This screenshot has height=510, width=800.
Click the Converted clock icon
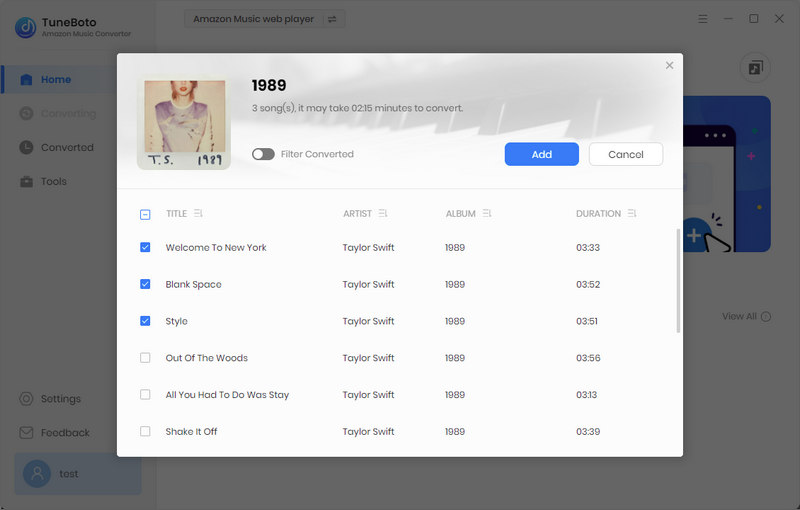click(26, 147)
